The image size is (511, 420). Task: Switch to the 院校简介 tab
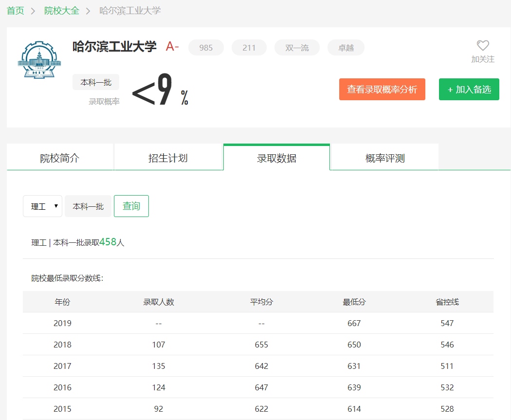(60, 158)
